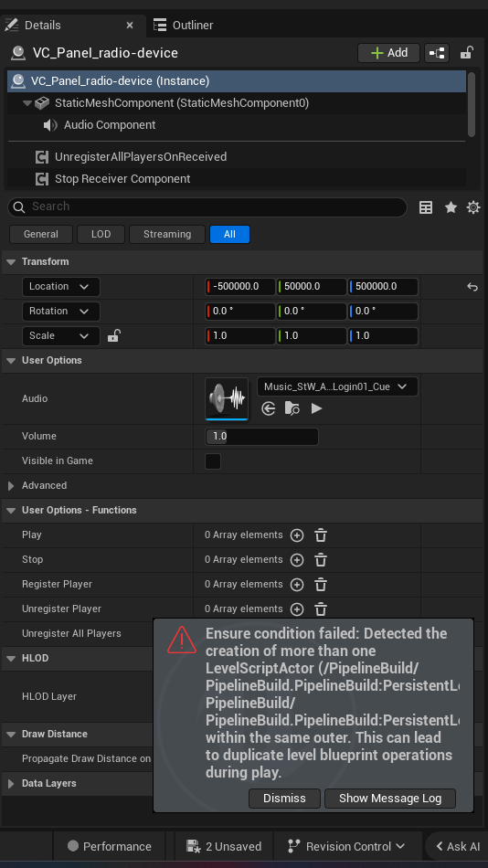Add element to Unregister Player array
The height and width of the screenshot is (868, 488).
(297, 609)
